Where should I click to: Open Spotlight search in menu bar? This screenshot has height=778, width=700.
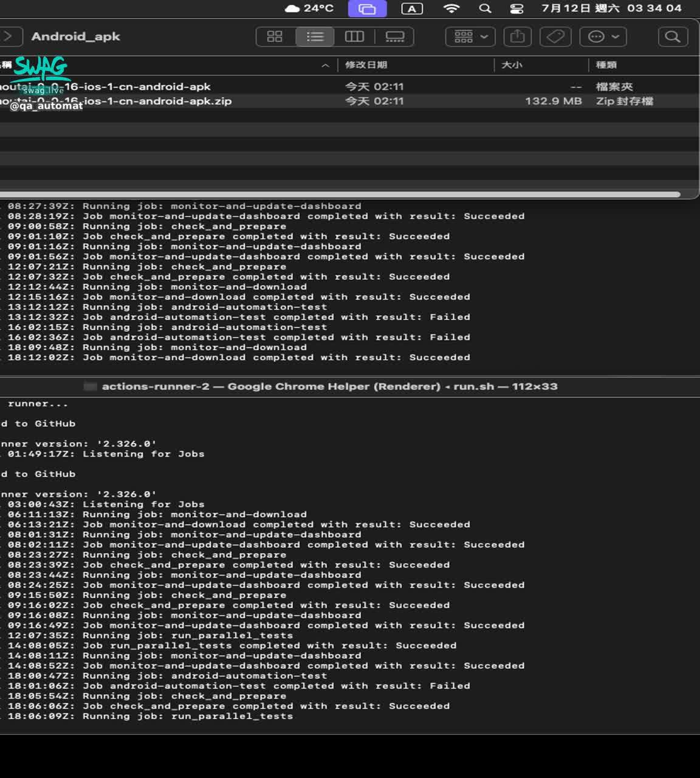(x=485, y=9)
